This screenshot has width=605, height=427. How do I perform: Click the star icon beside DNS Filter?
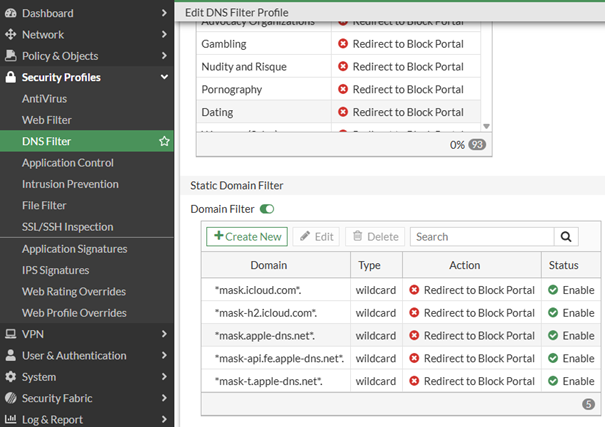pos(164,142)
